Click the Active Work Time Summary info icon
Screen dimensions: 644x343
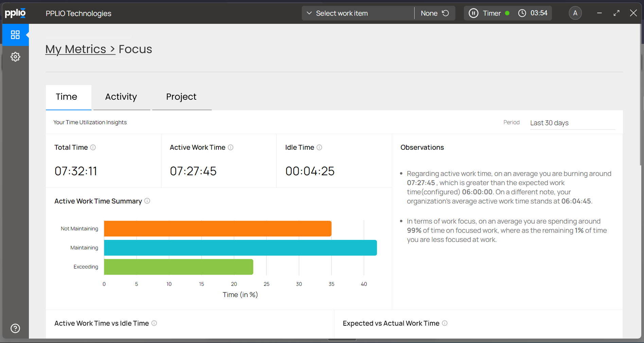coord(147,201)
